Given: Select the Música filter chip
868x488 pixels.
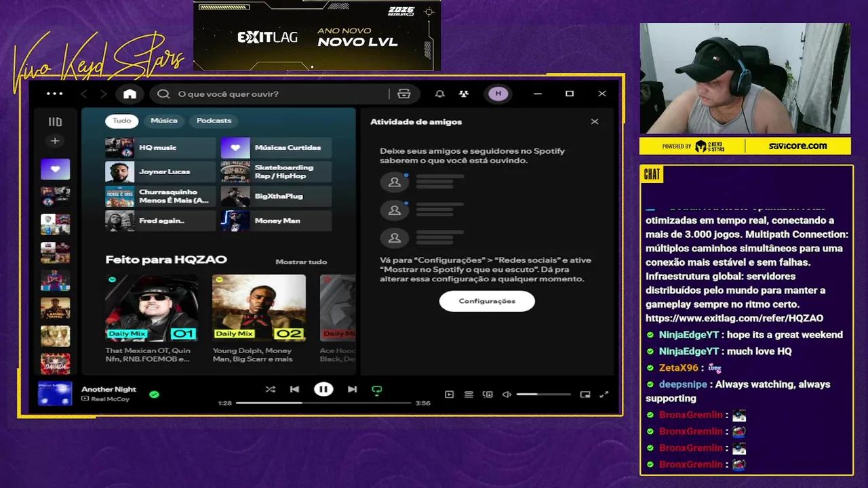Looking at the screenshot, I should pyautogui.click(x=163, y=121).
